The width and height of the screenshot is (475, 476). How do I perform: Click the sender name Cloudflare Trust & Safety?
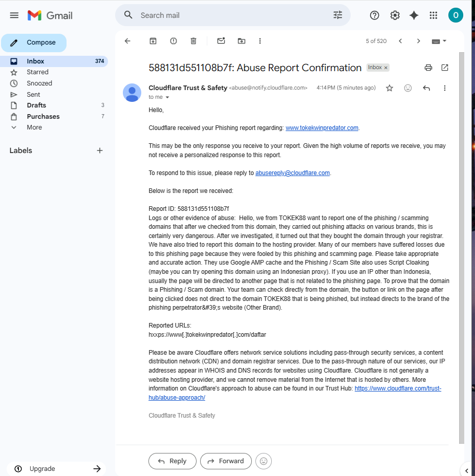188,88
